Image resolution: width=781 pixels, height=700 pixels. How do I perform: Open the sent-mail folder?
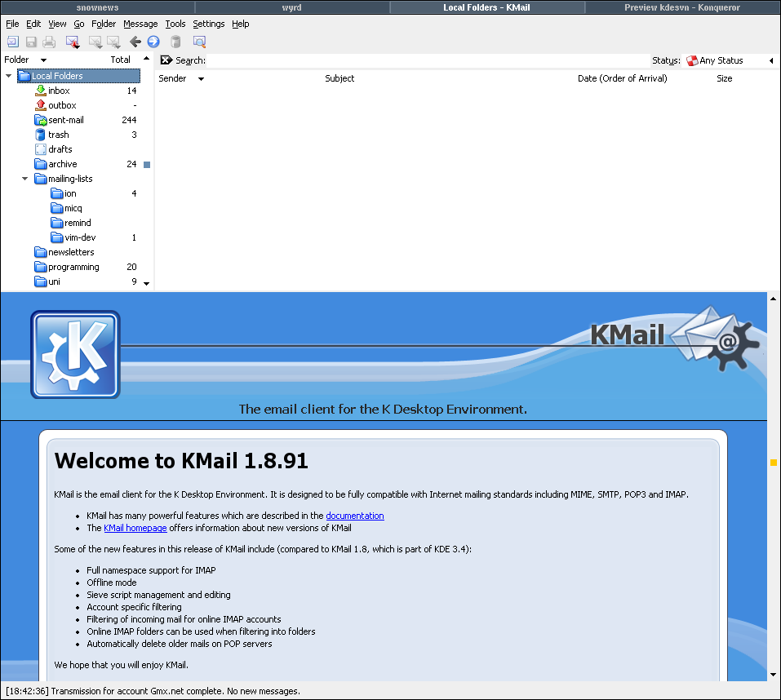pyautogui.click(x=66, y=120)
